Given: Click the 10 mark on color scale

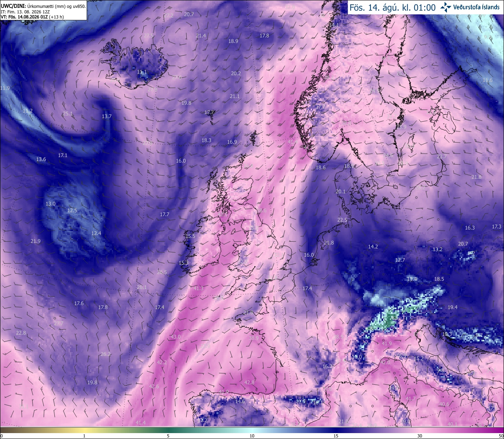Looking at the screenshot, I should (252, 436).
